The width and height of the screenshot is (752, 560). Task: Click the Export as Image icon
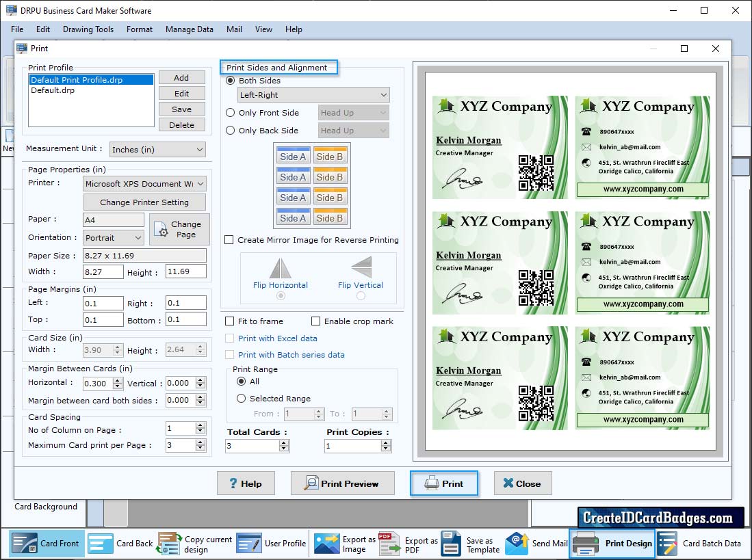326,544
